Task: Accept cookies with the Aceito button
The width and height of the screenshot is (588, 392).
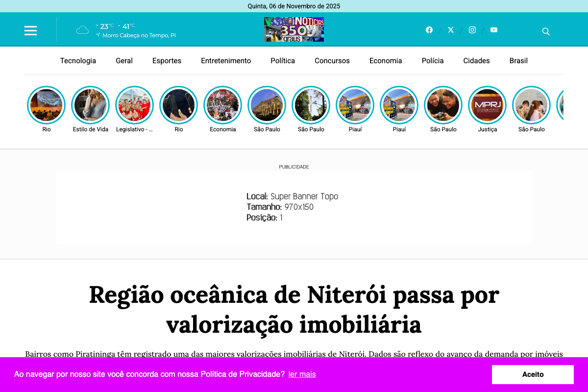Action: [x=533, y=374]
